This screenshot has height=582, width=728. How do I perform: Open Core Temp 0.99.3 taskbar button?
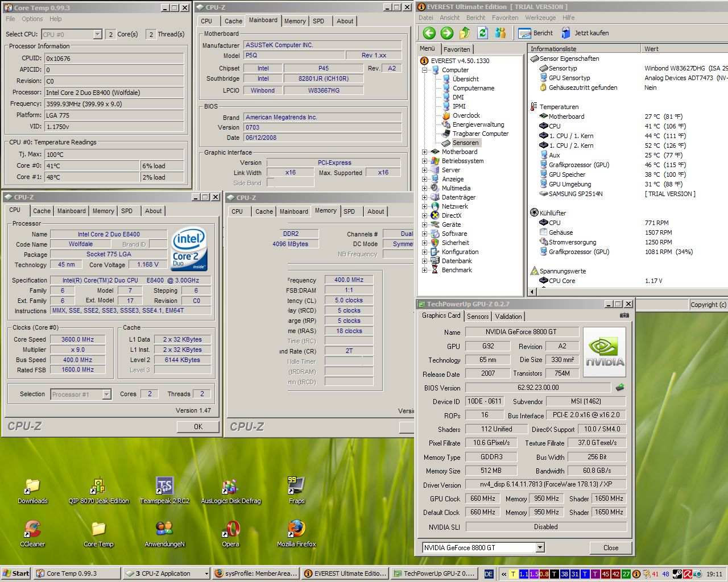[x=77, y=573]
